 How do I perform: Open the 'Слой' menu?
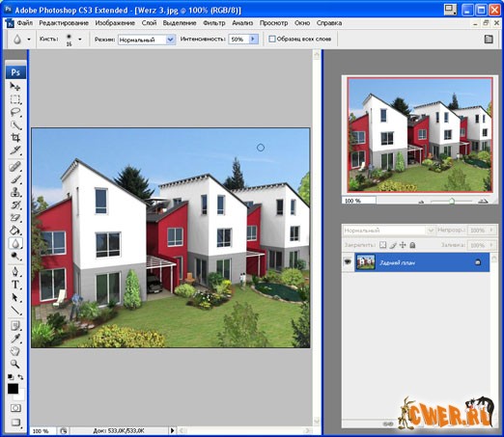point(149,23)
